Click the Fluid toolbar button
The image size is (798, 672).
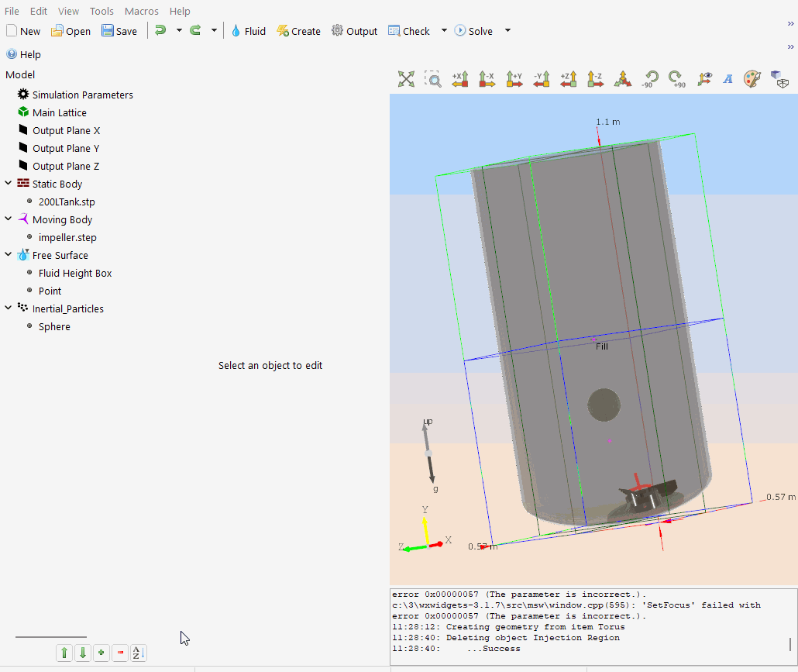(249, 31)
